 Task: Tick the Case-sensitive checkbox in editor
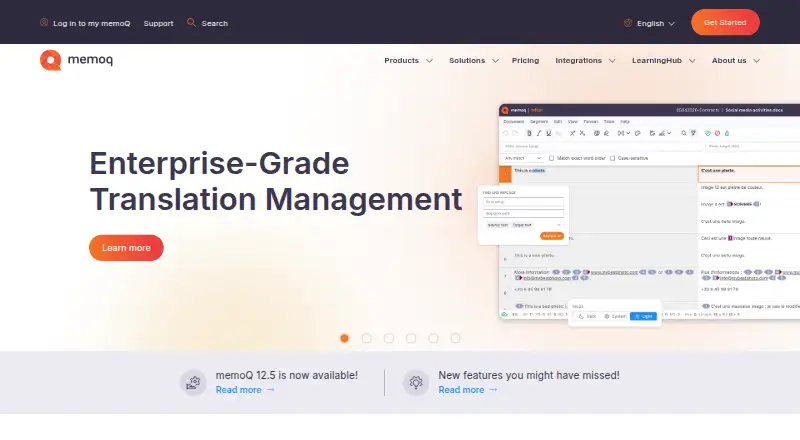pyautogui.click(x=613, y=158)
